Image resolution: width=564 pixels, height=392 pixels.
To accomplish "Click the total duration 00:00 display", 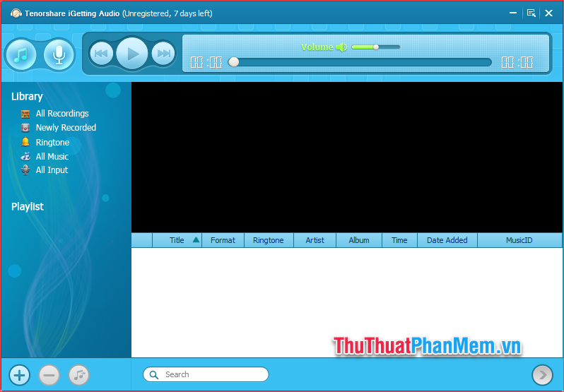I will [517, 62].
